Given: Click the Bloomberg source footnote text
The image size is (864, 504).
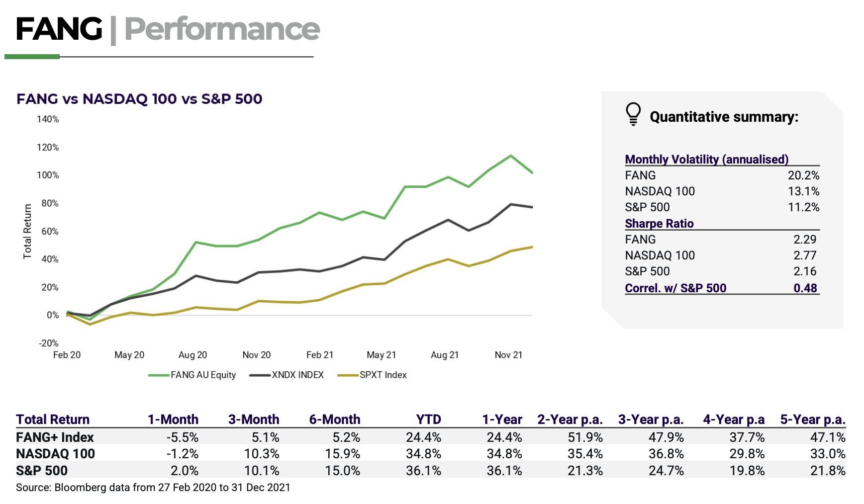Looking at the screenshot, I should 153,488.
